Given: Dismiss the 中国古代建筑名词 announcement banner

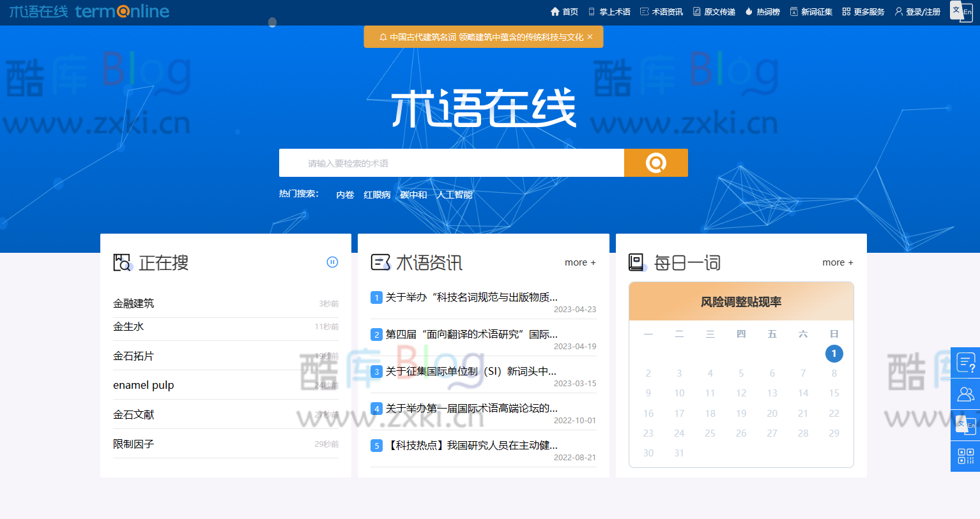Looking at the screenshot, I should coord(590,36).
